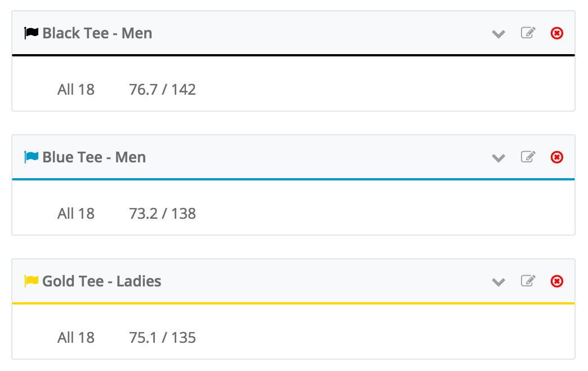Click All 18 under Gold Tee

[x=75, y=338]
